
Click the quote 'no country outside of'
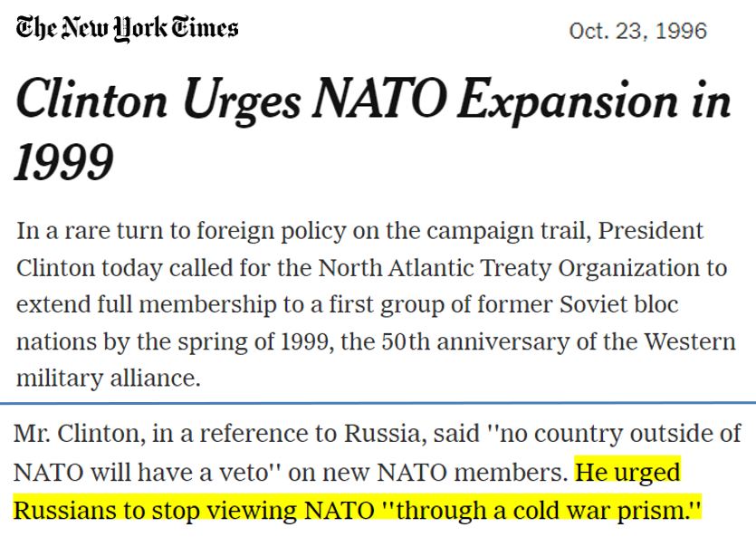620,434
